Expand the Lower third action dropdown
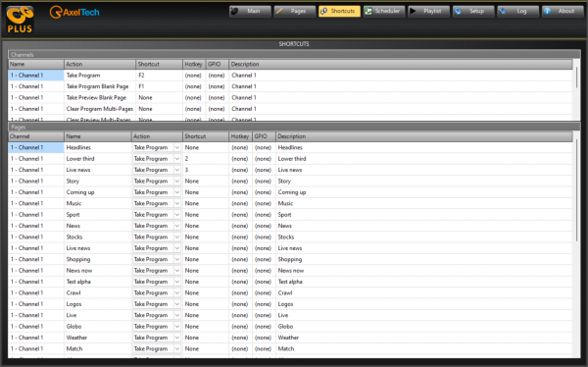The image size is (588, 367). (177, 159)
